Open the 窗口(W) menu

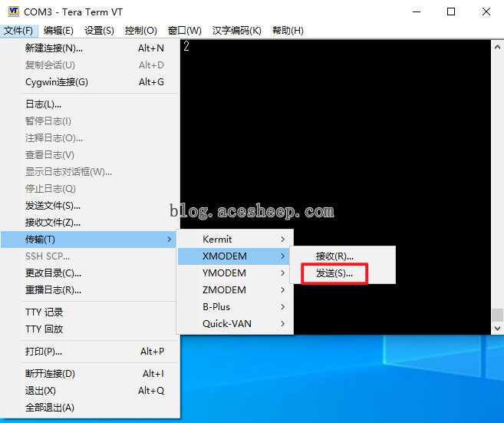tap(185, 31)
